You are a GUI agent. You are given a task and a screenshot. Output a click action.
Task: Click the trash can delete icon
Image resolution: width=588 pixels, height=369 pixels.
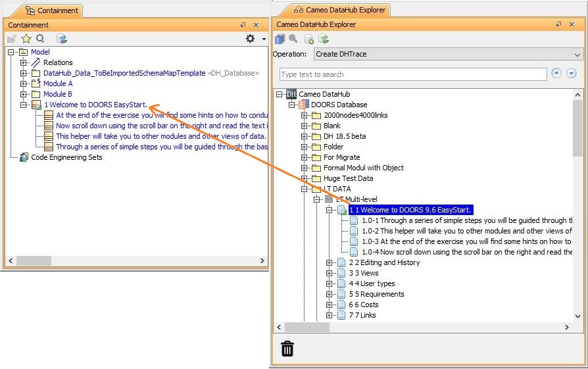287,349
